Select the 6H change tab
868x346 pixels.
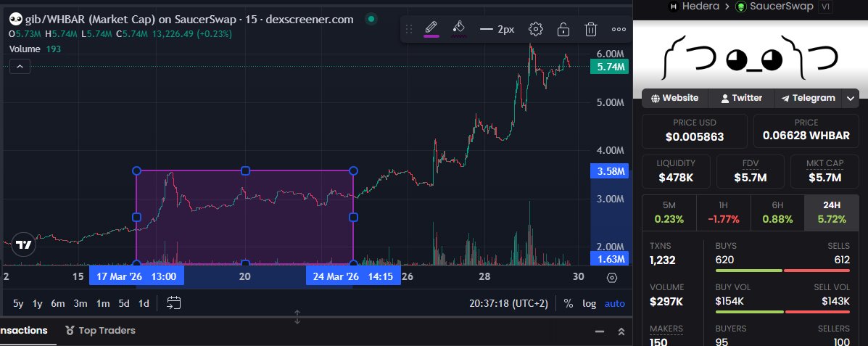pyautogui.click(x=777, y=213)
